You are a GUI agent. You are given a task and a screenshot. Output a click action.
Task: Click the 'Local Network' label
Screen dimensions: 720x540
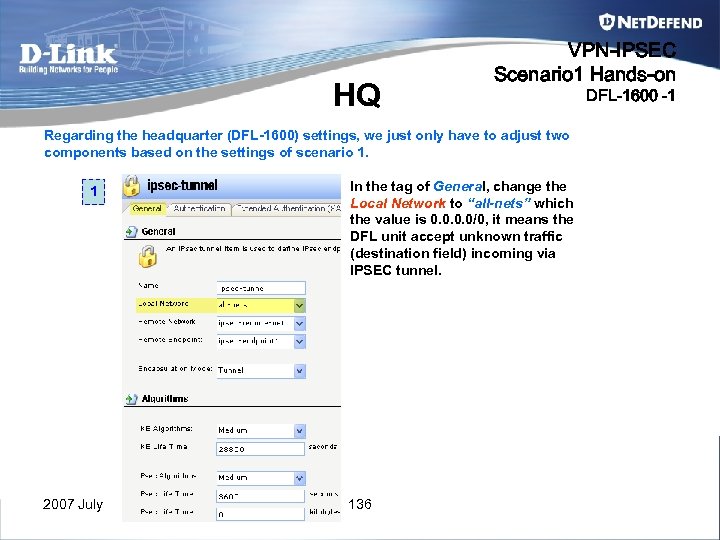click(x=163, y=304)
